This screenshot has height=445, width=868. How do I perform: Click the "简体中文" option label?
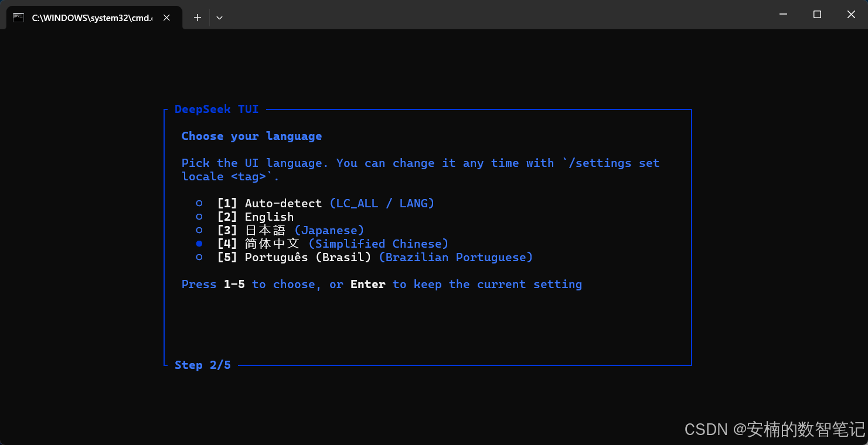click(273, 244)
